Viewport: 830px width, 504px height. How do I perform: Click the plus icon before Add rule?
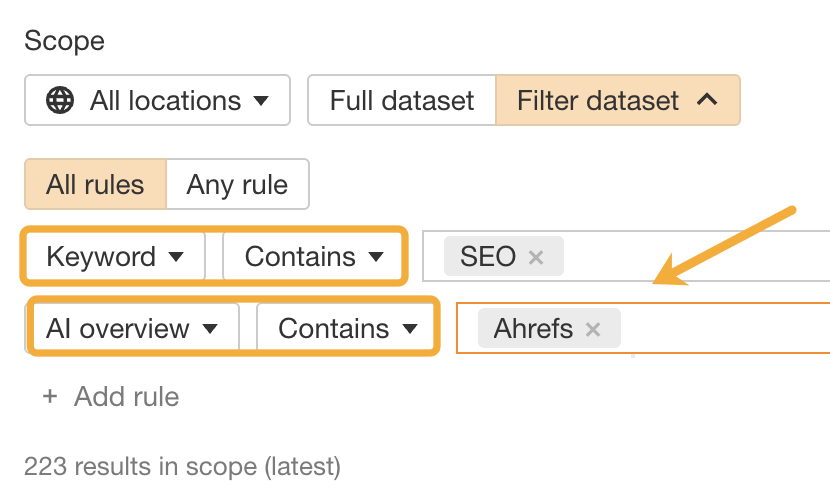click(x=50, y=397)
